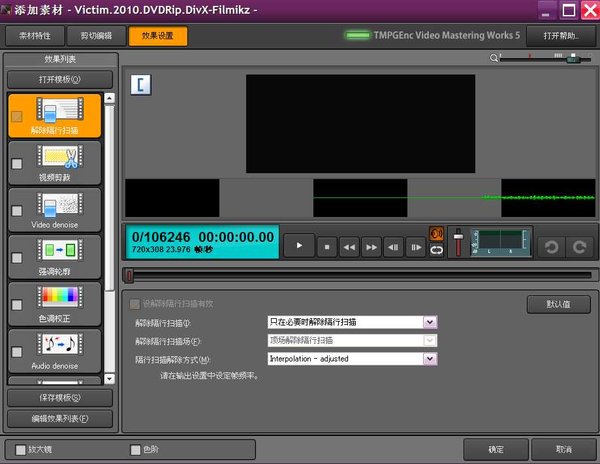
Task: Click the undo arrow icon
Action: click(549, 245)
